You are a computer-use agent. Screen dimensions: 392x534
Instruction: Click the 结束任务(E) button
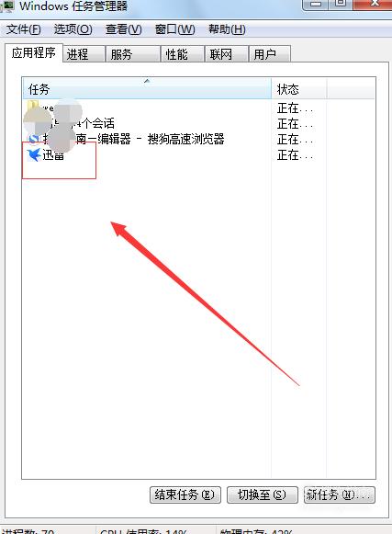pos(185,494)
